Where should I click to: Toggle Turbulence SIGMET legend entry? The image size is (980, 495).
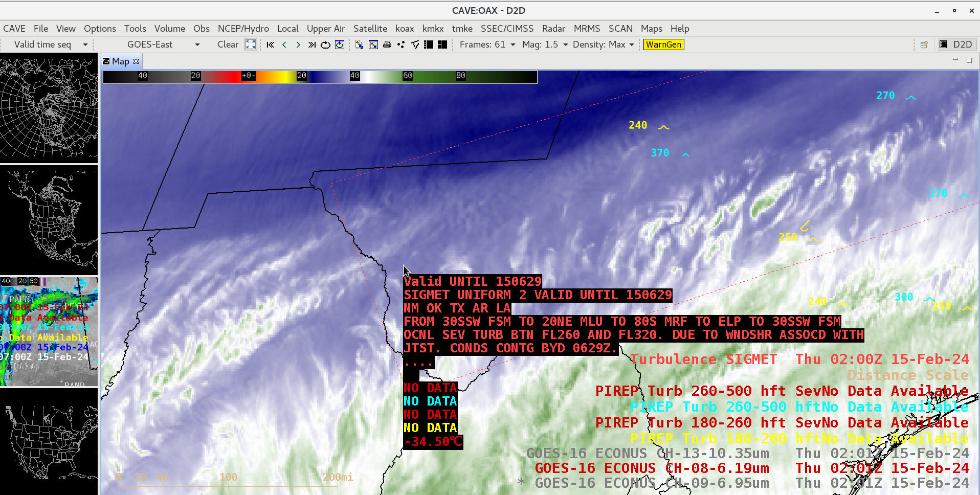[x=799, y=359]
